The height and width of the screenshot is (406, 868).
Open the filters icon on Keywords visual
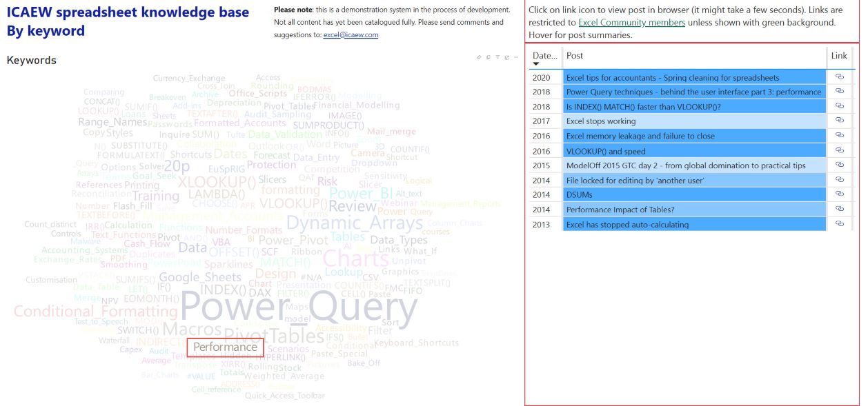[x=497, y=57]
